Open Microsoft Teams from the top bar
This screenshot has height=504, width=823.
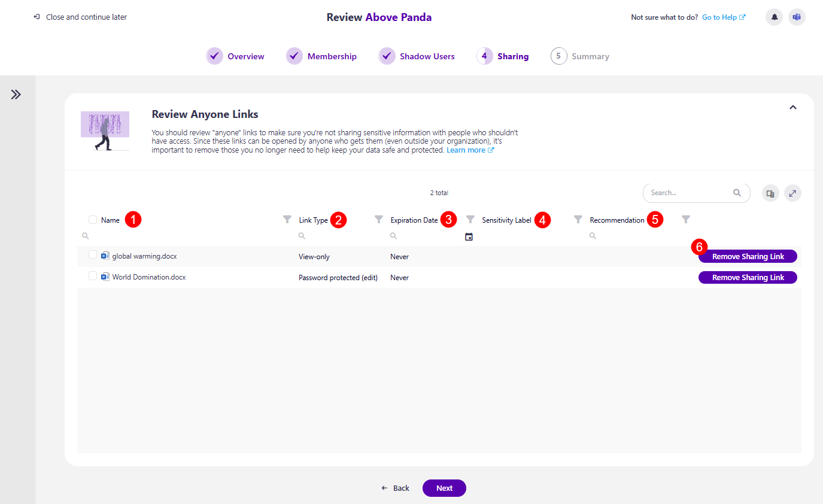point(797,17)
